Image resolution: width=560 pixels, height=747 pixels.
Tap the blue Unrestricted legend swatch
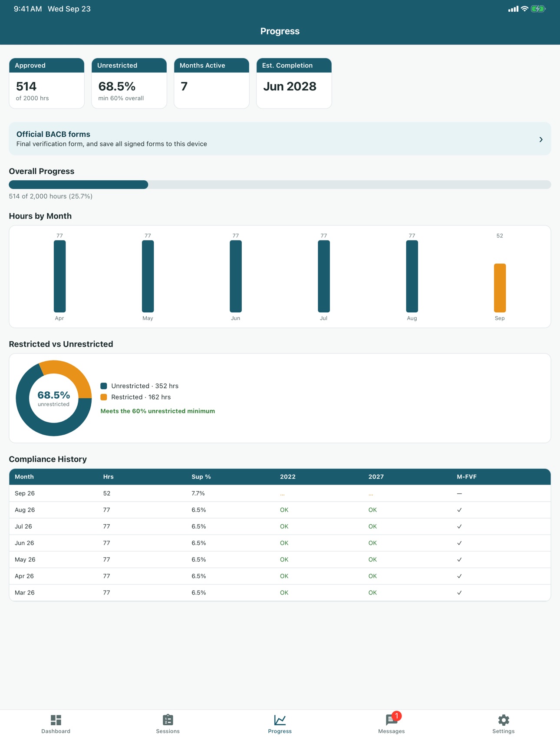coord(104,386)
